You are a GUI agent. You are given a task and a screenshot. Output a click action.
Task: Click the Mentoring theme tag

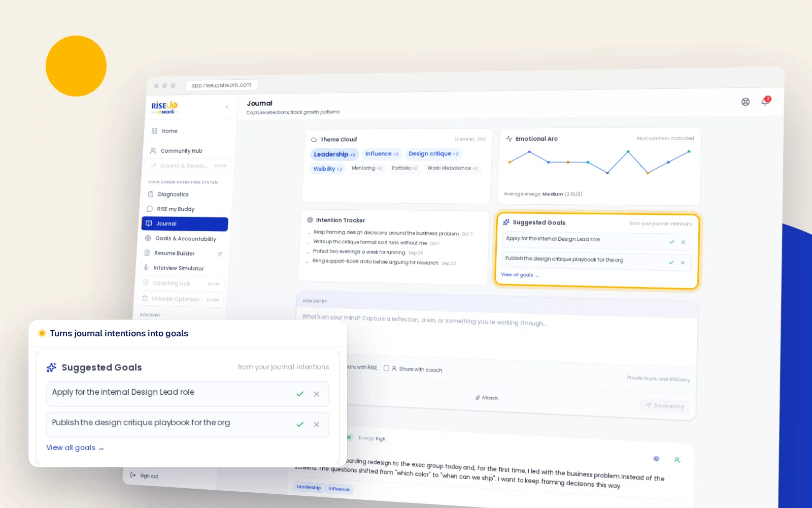click(366, 168)
